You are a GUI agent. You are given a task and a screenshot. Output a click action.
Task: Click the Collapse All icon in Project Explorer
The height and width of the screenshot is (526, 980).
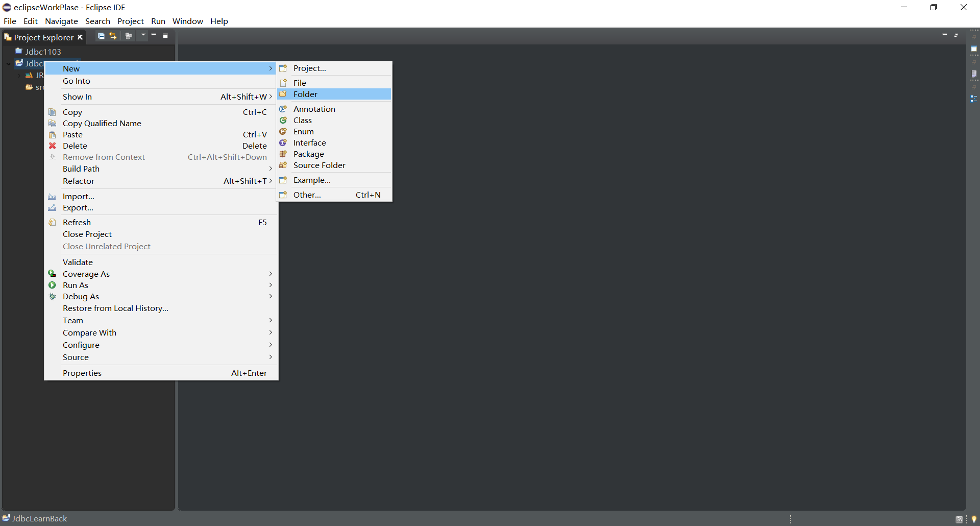[x=101, y=36]
